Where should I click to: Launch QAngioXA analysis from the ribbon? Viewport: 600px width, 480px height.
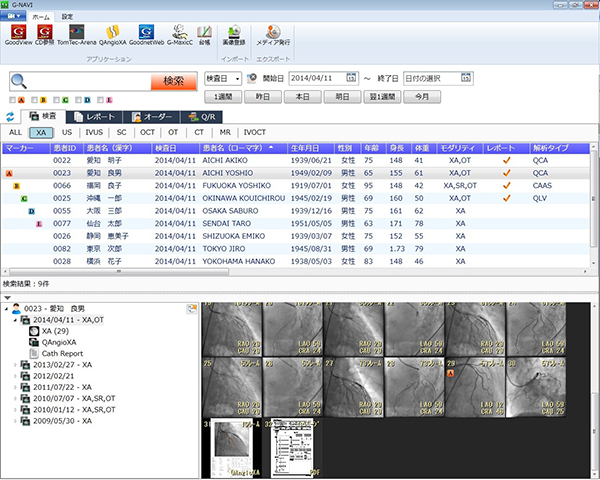tap(112, 32)
